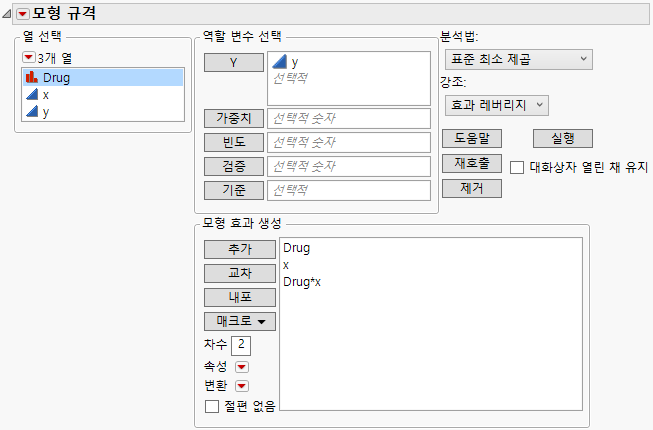This screenshot has width=653, height=430.
Task: Click the 기준 role button
Action: [234, 190]
